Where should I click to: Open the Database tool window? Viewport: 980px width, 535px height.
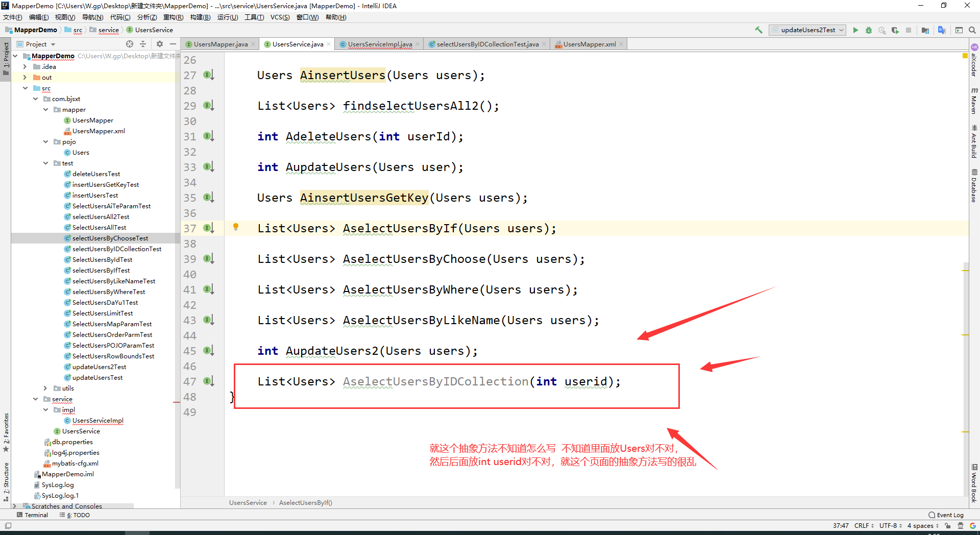pyautogui.click(x=974, y=186)
